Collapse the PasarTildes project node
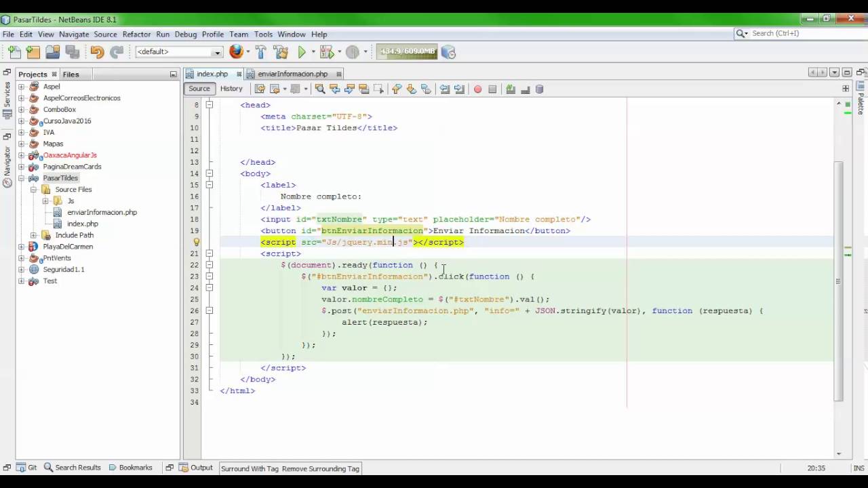This screenshot has width=868, height=488. pos(21,178)
